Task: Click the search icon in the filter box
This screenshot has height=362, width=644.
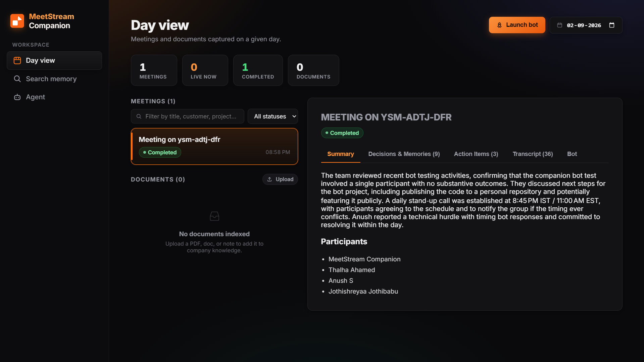Action: click(139, 116)
